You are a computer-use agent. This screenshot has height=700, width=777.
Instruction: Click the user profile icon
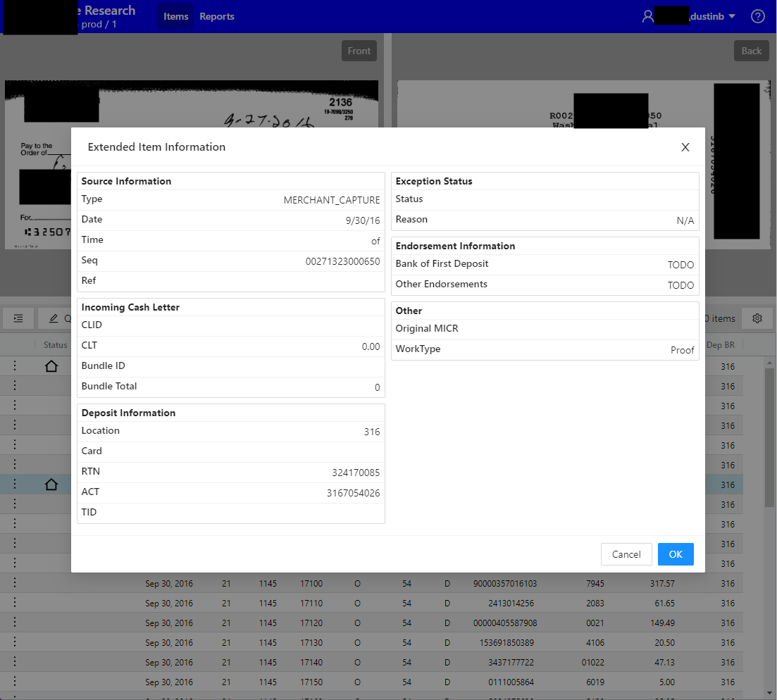point(647,16)
